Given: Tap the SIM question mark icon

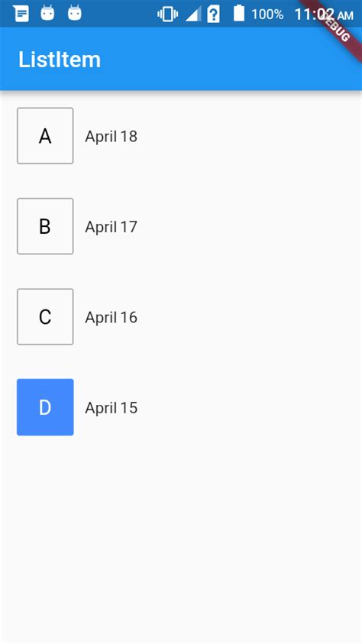Looking at the screenshot, I should click(213, 15).
